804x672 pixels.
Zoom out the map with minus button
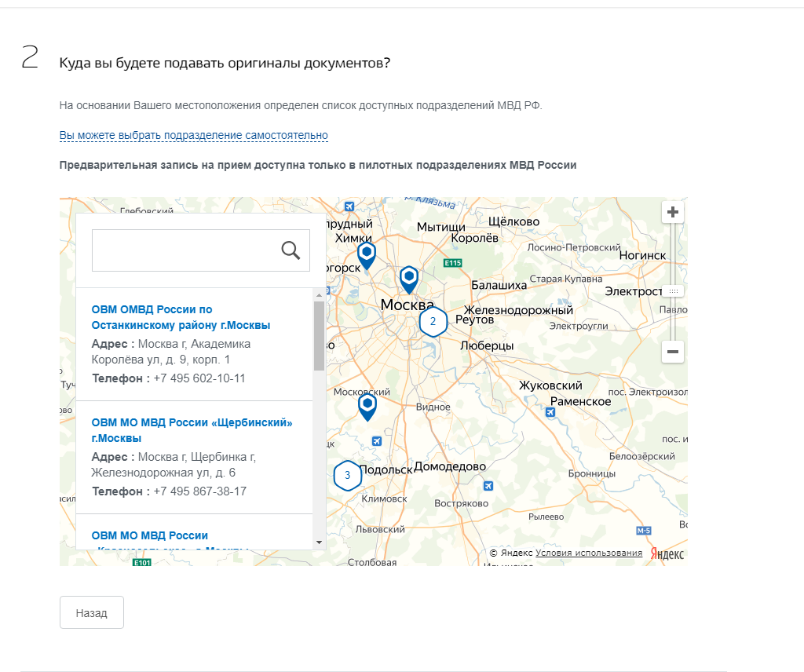[673, 352]
